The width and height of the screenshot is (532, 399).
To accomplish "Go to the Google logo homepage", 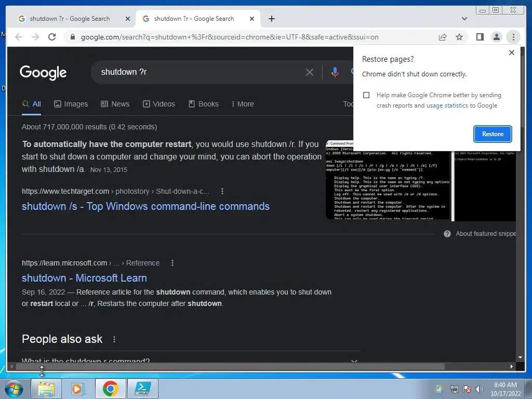I will (x=43, y=72).
